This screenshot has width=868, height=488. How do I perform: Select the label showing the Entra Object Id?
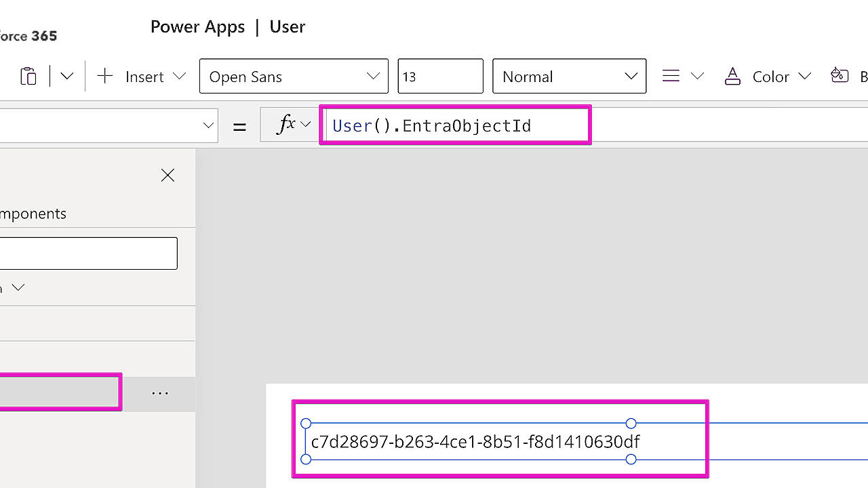coord(475,441)
